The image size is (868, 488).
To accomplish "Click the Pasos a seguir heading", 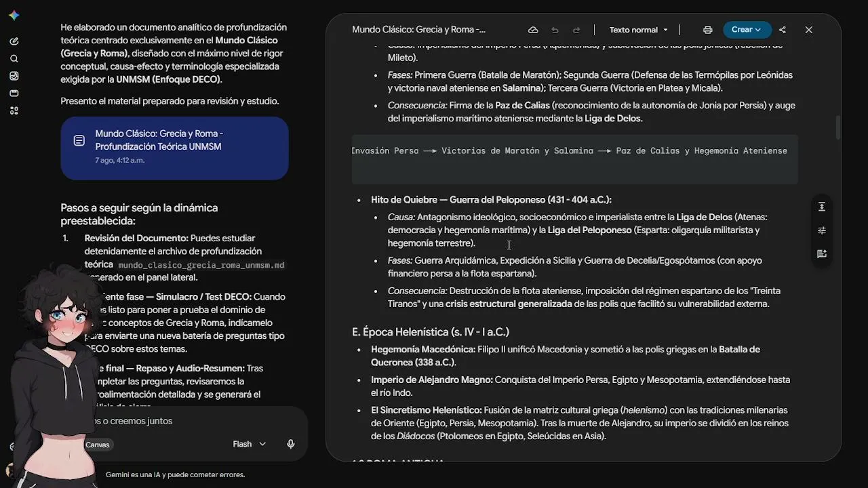I will point(139,214).
